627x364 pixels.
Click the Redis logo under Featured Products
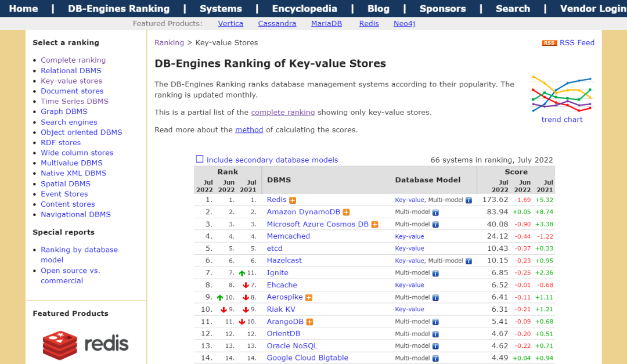(x=85, y=344)
